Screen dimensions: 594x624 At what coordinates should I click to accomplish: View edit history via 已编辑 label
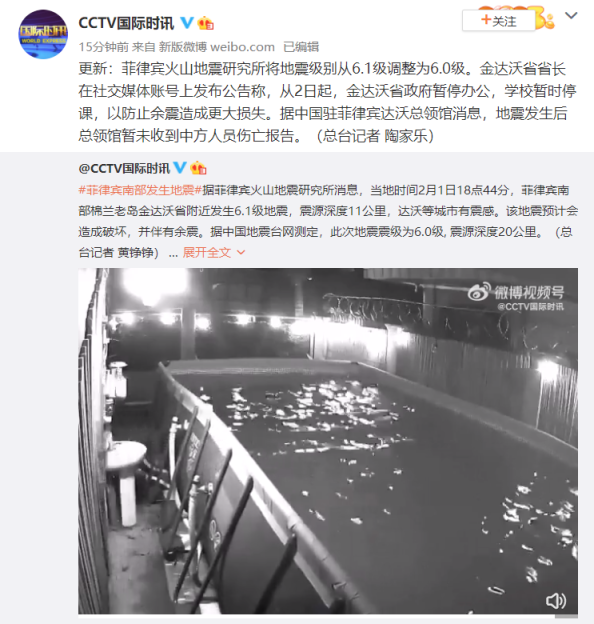pos(301,47)
